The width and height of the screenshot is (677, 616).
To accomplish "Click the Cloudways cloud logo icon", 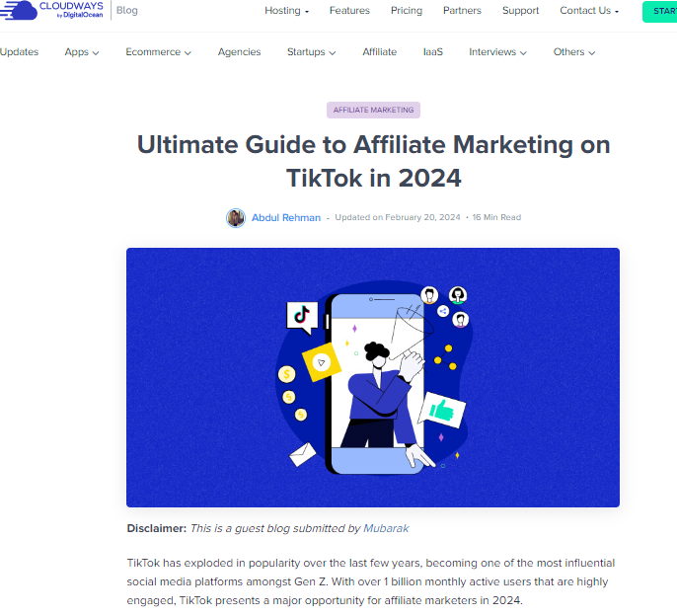I will (19, 10).
